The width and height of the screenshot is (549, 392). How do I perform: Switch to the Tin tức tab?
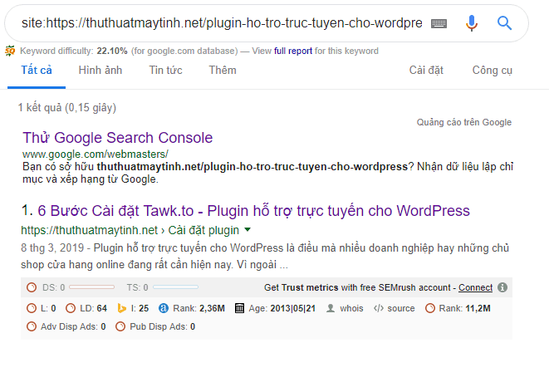[x=166, y=70]
